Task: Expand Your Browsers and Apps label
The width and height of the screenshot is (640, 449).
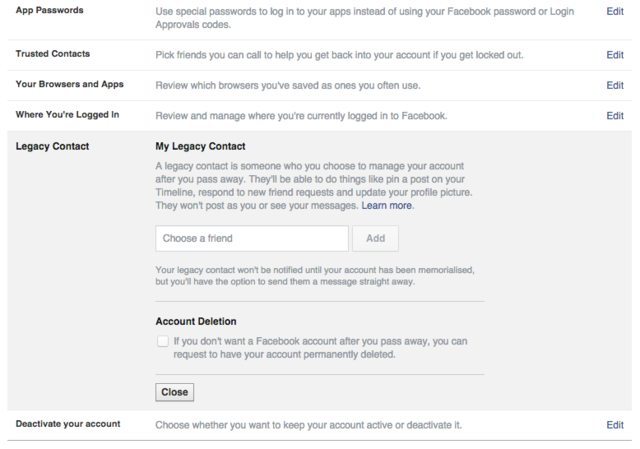Action: point(70,85)
